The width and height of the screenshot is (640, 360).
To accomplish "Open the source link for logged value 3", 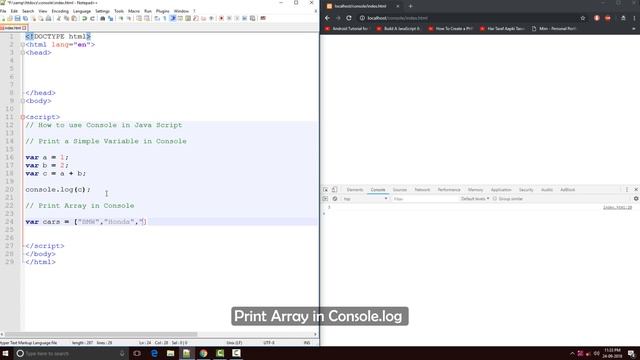I will click(x=617, y=208).
